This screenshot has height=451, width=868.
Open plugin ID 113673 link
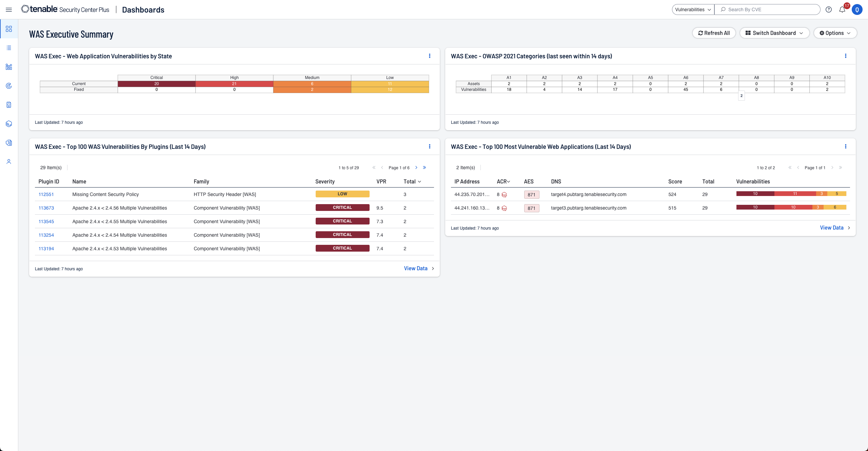(x=46, y=208)
